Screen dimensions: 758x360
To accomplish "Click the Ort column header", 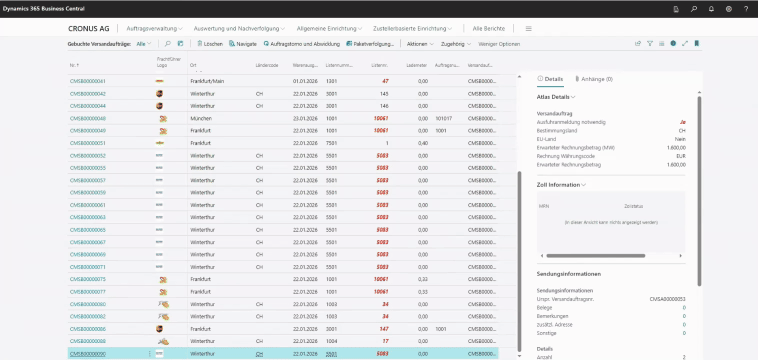I will (x=193, y=65).
